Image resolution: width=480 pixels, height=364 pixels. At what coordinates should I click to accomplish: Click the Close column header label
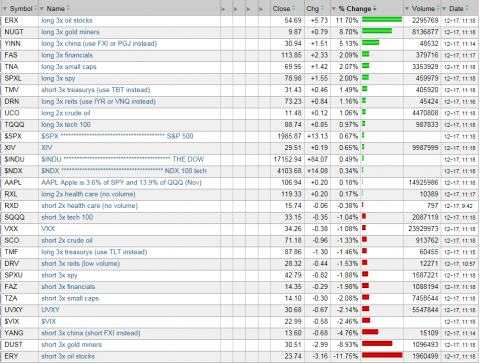coord(282,9)
